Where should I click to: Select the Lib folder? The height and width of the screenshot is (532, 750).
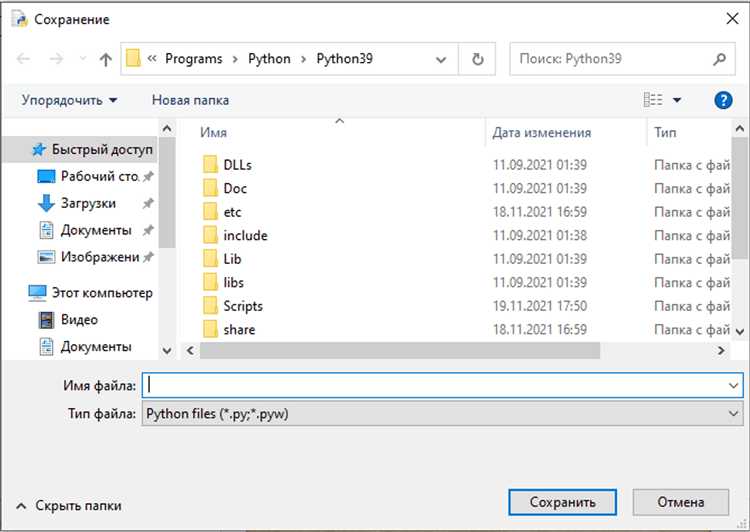(x=222, y=259)
